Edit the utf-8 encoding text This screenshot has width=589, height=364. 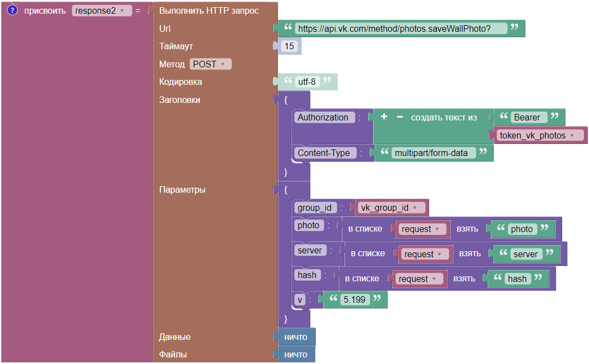click(307, 82)
